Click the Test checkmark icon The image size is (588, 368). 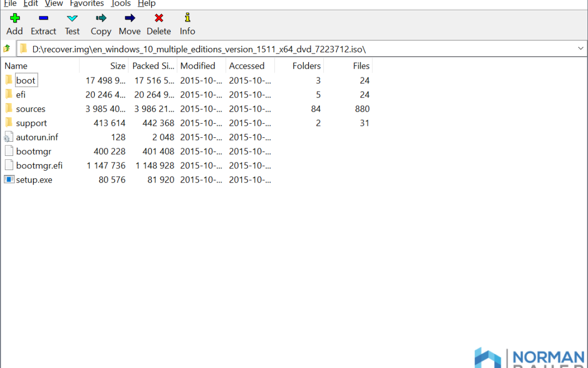(x=72, y=18)
